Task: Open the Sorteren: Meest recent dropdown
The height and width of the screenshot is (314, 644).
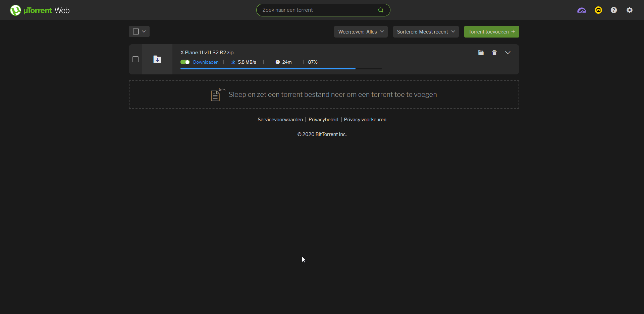Action: coord(426,32)
